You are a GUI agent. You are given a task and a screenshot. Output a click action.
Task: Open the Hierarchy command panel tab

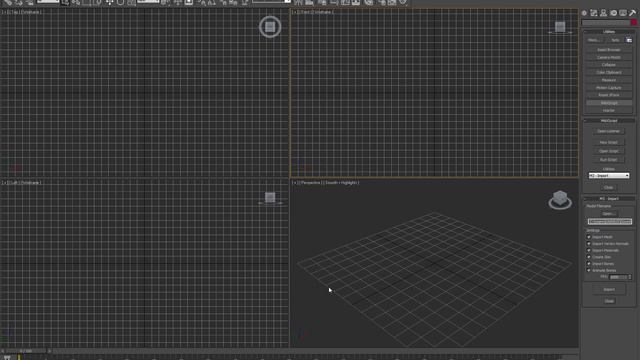(x=603, y=13)
